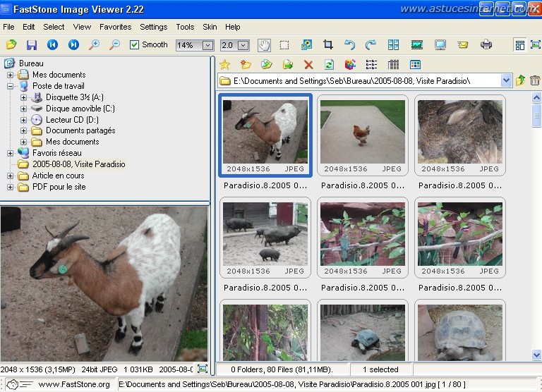
Task: Start the slideshow icon
Action: pos(417,44)
